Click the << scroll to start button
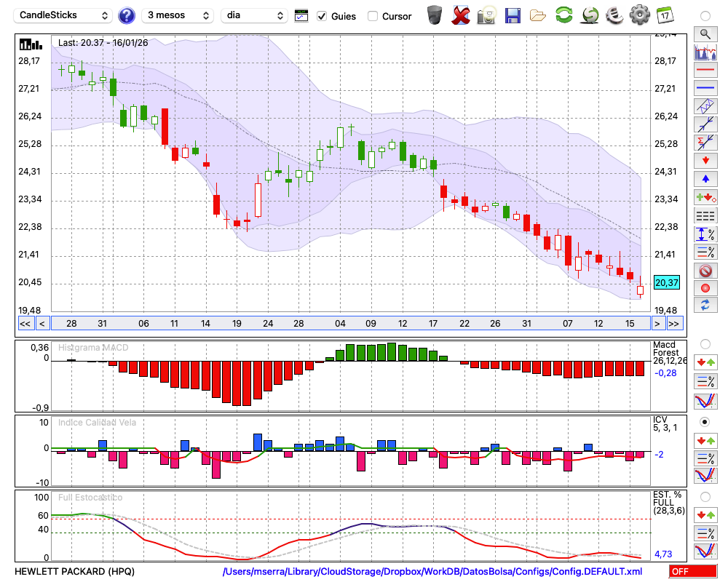The height and width of the screenshot is (582, 728). point(25,323)
